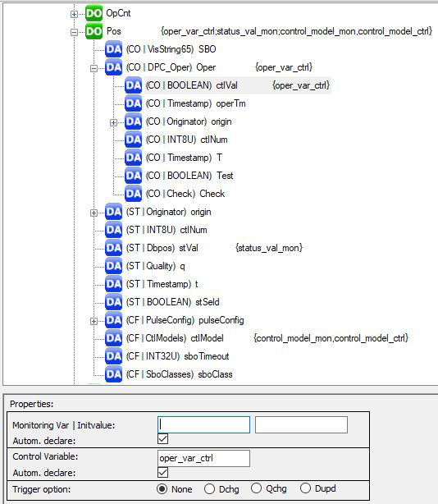Select the Dchg trigger option

tap(209, 489)
